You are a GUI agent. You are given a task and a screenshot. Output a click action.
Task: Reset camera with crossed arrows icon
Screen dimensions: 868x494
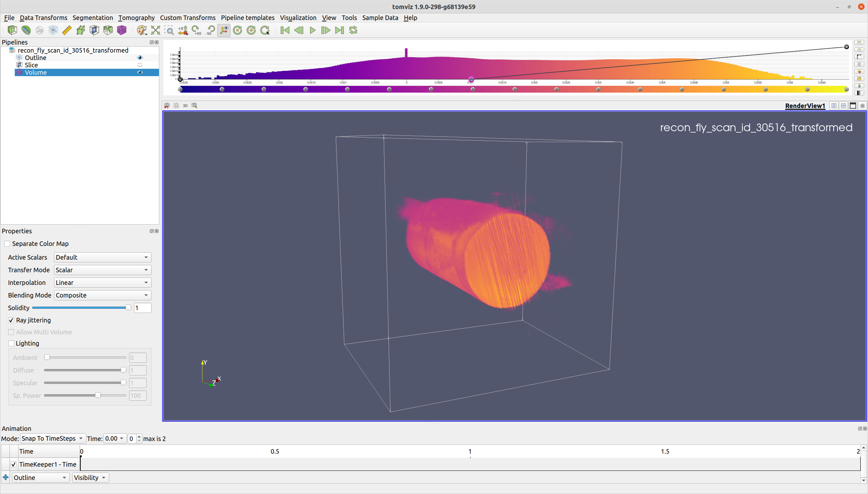(x=155, y=30)
